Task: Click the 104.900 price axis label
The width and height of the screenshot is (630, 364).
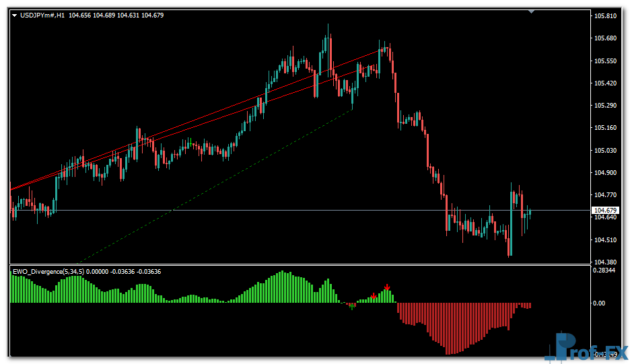Action: (606, 173)
